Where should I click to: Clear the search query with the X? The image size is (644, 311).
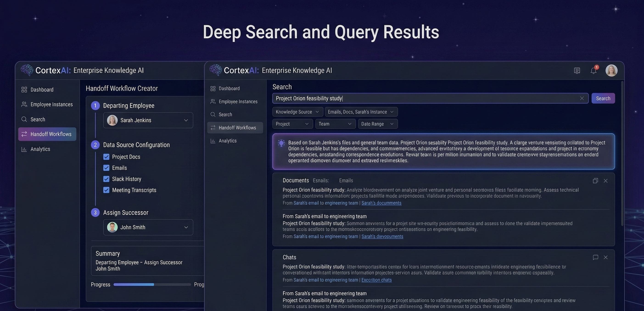pyautogui.click(x=582, y=98)
